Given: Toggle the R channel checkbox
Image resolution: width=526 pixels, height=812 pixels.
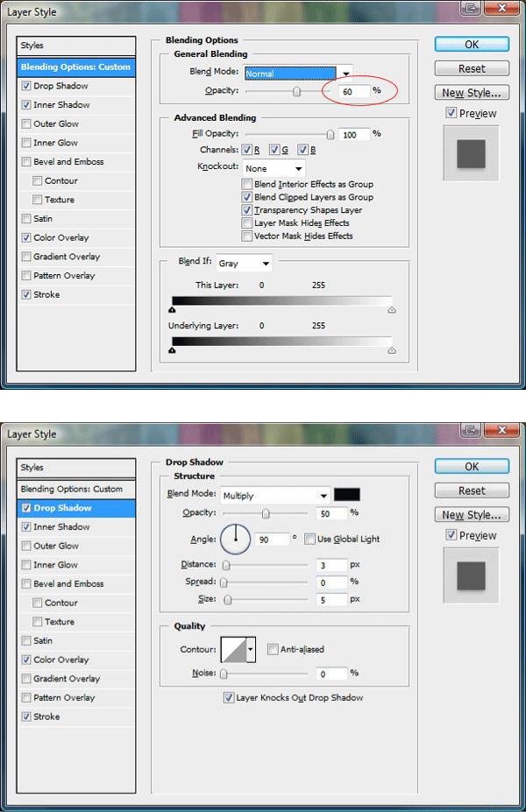Looking at the screenshot, I should coord(246,150).
